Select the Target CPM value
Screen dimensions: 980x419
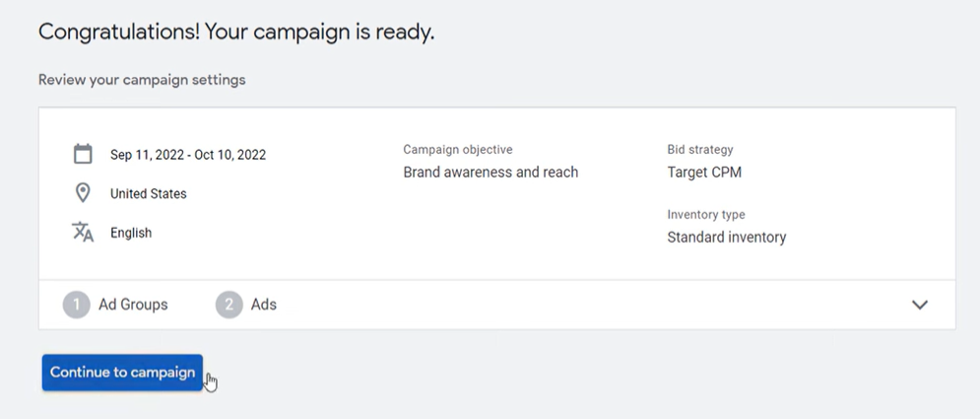pos(704,172)
